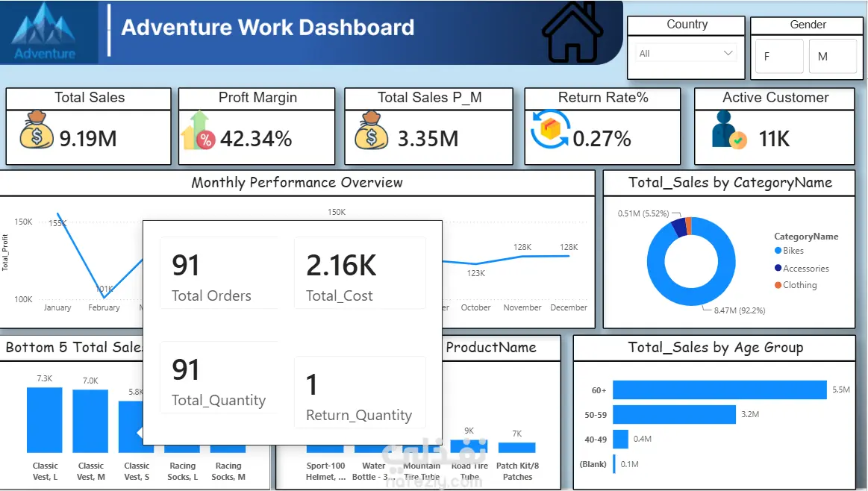Viewport: 868px width, 491px height.
Task: Click the Accessories legend color marker
Action: point(778,268)
